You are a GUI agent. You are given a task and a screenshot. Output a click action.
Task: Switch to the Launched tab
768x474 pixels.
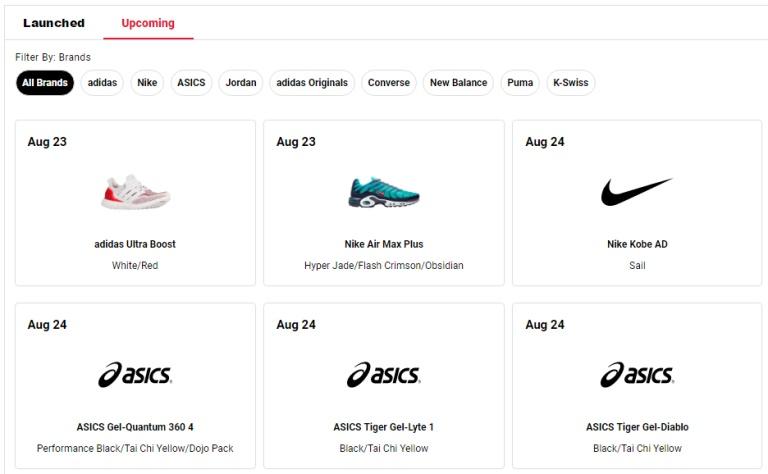pos(54,23)
